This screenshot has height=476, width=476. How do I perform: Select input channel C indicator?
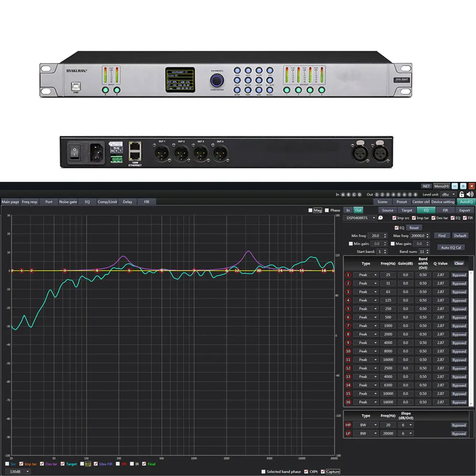pyautogui.click(x=354, y=195)
